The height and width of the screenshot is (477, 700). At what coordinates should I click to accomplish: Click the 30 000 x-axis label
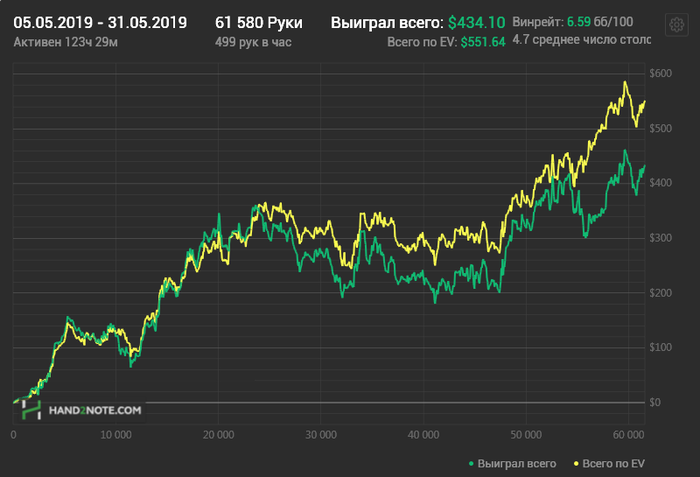pos(321,435)
